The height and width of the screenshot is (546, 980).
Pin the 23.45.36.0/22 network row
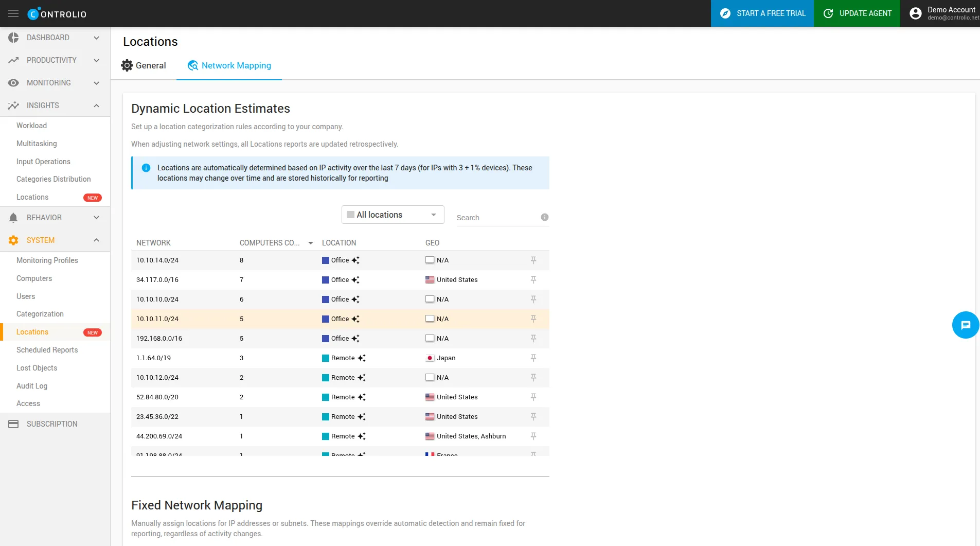pyautogui.click(x=533, y=417)
